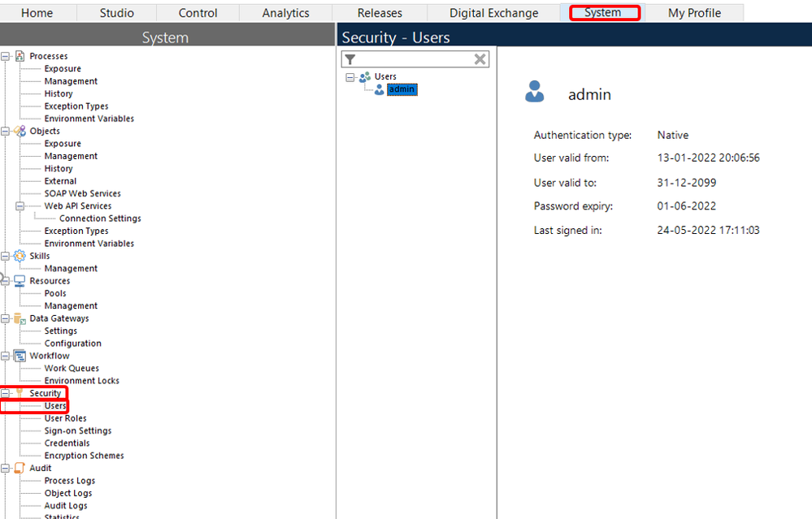Screen dimensions: 812x519
Task: Click the Security key icon
Action: (20, 393)
